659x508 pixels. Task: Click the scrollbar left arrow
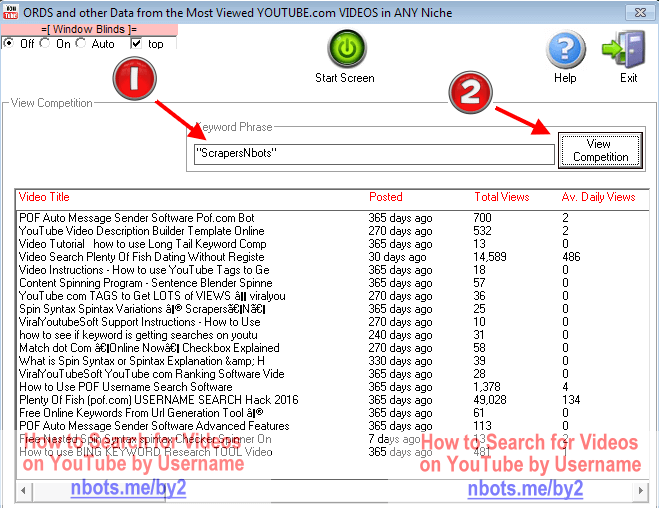[x=24, y=490]
